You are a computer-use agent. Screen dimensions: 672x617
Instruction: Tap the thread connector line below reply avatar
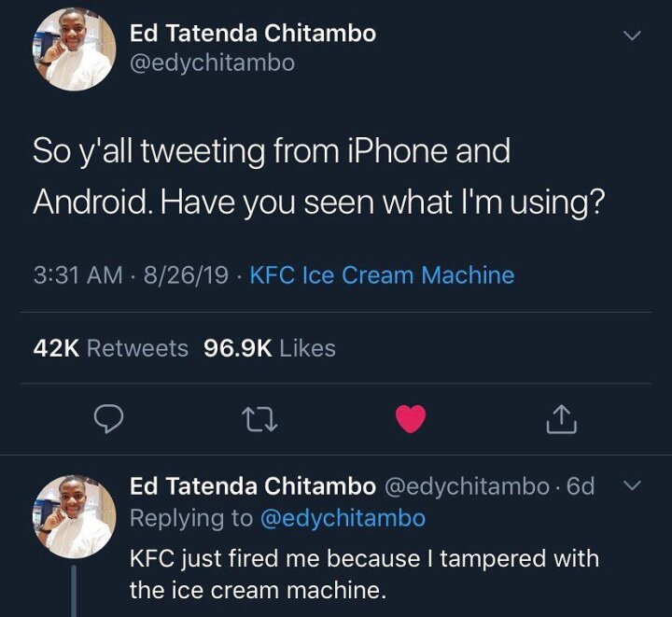click(74, 591)
